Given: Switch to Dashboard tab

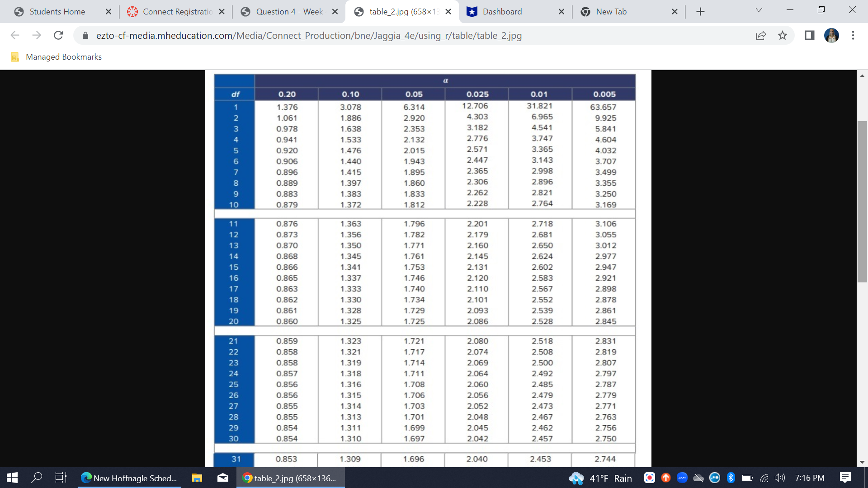Looking at the screenshot, I should point(502,12).
